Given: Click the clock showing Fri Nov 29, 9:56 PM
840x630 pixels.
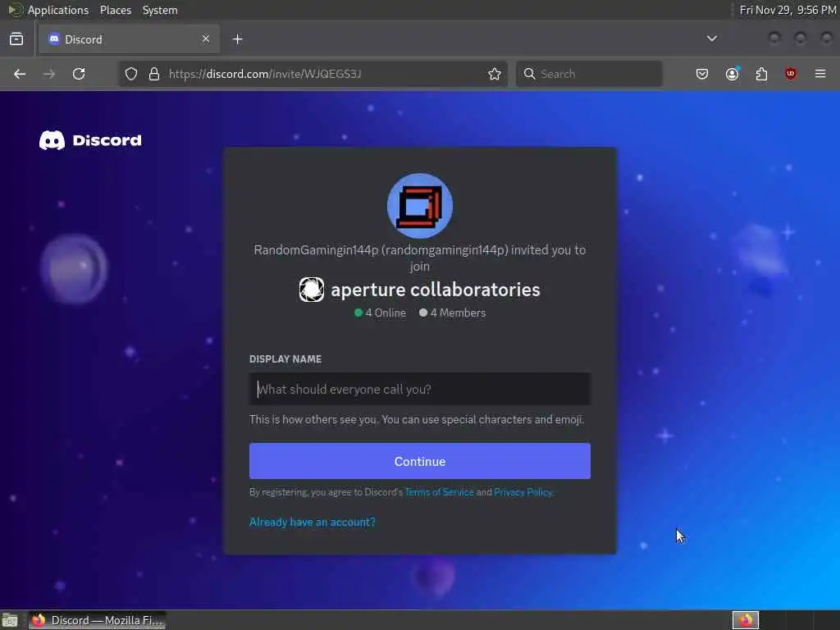Looking at the screenshot, I should (x=787, y=10).
